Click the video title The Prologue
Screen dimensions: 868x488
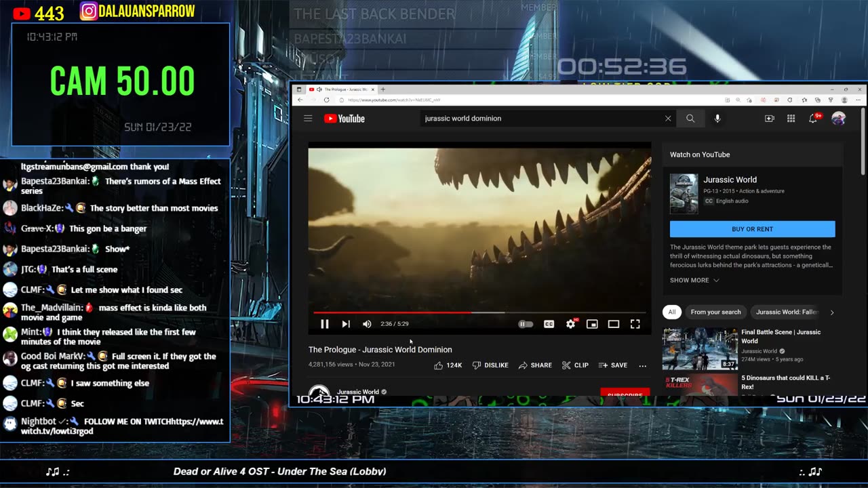click(380, 350)
